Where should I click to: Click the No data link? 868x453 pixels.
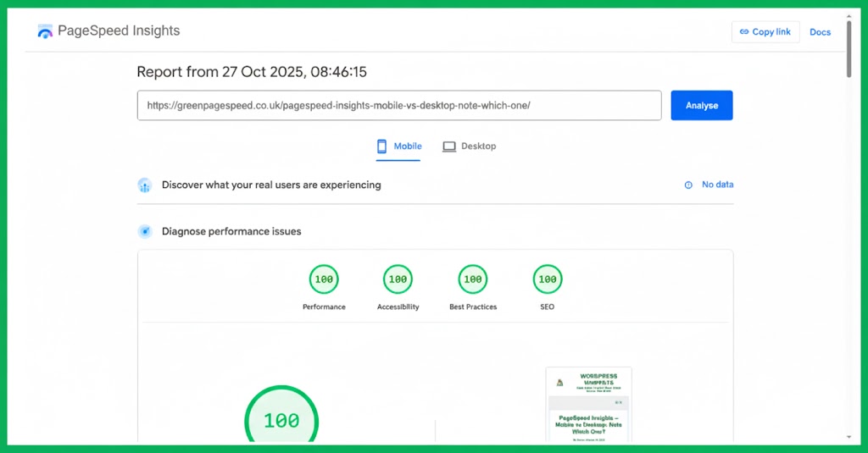pos(717,185)
